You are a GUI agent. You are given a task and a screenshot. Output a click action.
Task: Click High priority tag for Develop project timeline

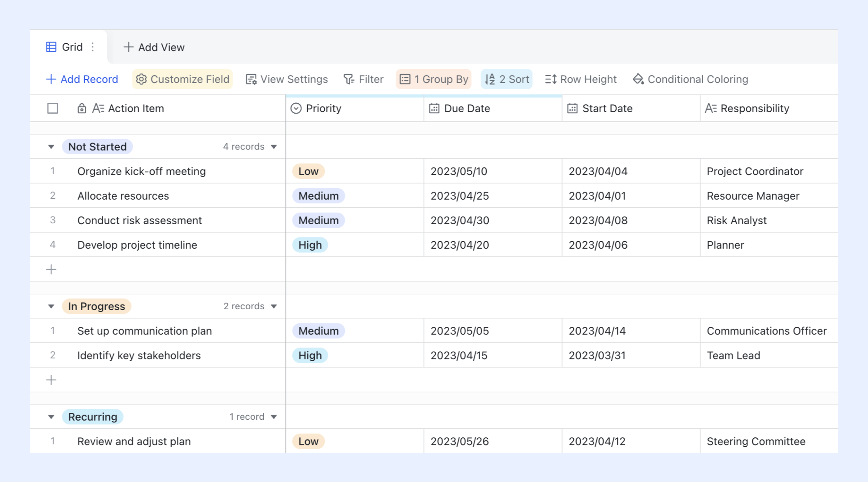[310, 245]
